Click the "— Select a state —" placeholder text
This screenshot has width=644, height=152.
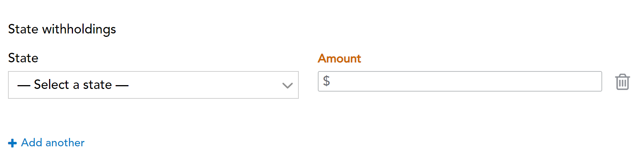point(73,85)
